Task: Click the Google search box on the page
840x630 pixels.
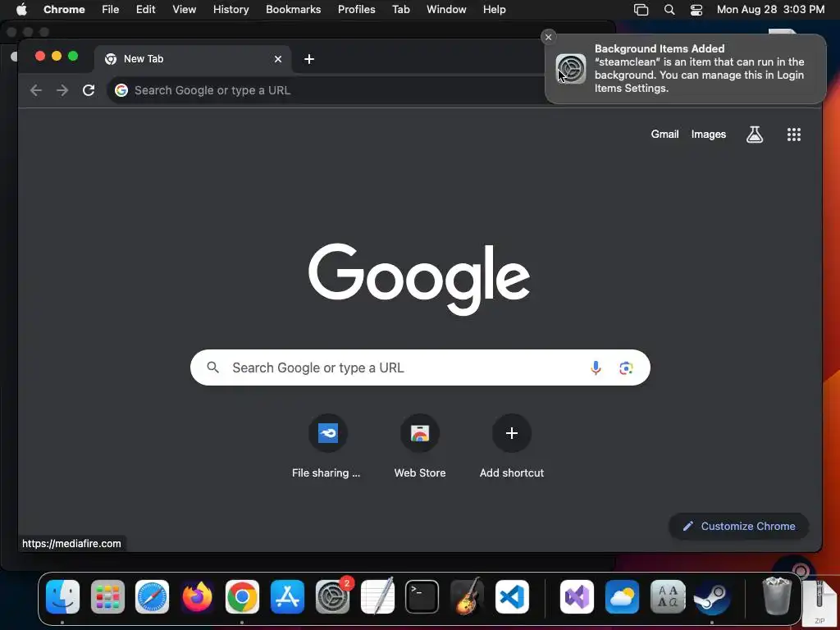Action: pyautogui.click(x=420, y=367)
